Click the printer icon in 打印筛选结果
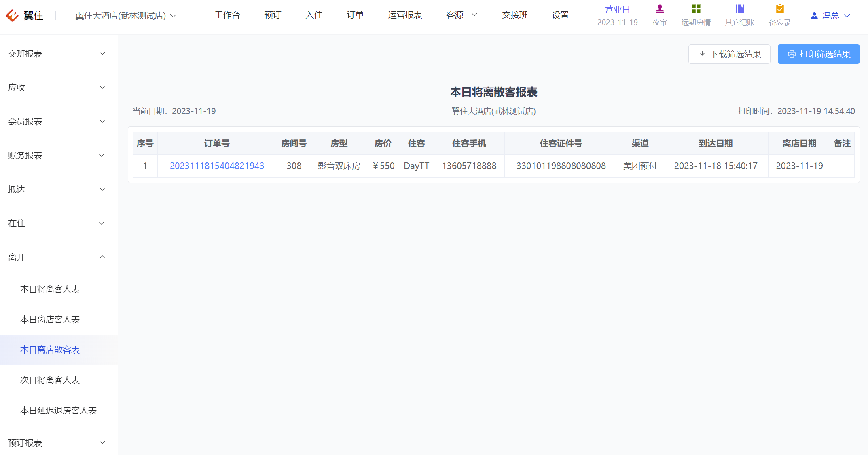This screenshot has width=868, height=455. pos(792,54)
